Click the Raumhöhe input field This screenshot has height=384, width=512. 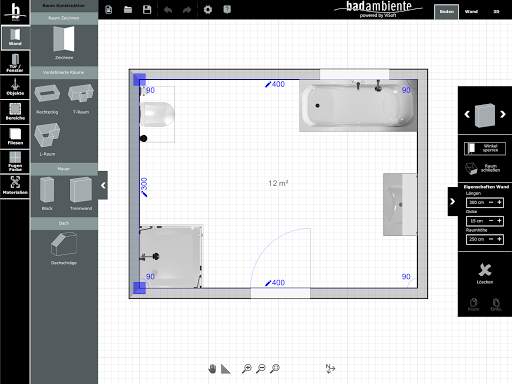[x=476, y=239]
